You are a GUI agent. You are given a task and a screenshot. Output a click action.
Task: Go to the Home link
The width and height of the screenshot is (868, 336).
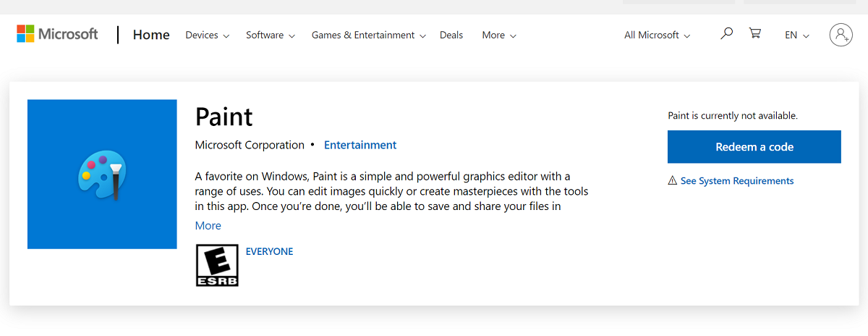(x=151, y=35)
